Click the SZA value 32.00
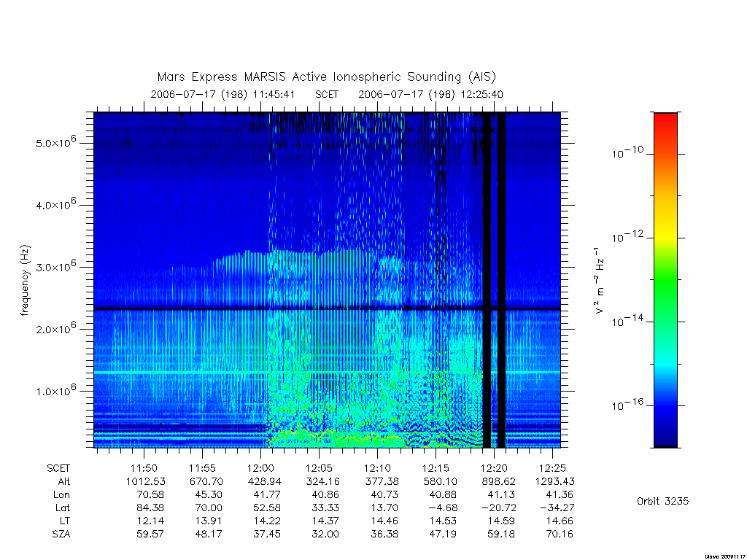 tap(325, 534)
